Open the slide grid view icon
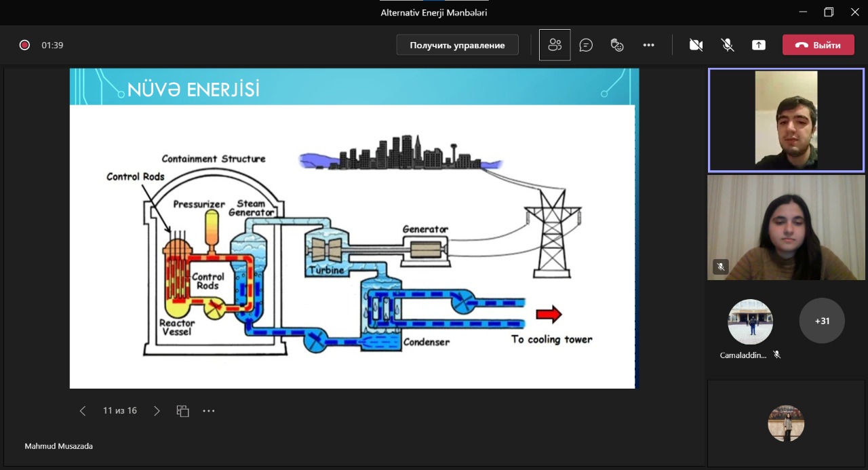Viewport: 868px width, 470px height. (x=182, y=410)
